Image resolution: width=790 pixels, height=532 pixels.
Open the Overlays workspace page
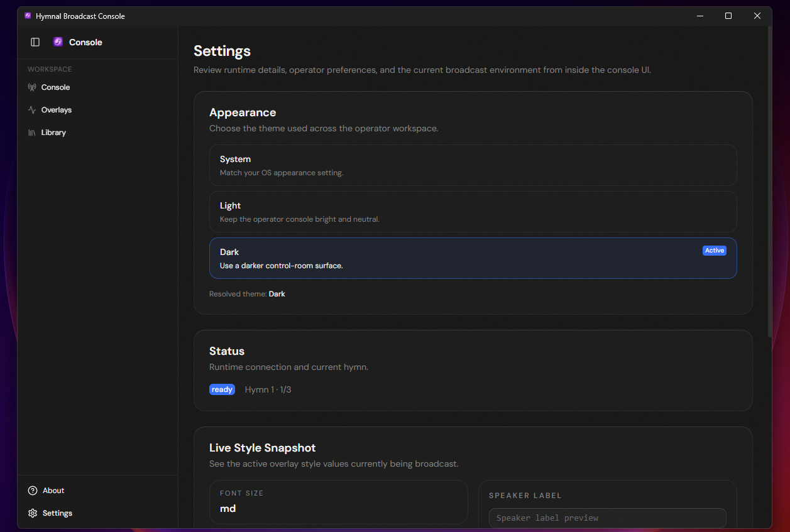(x=97, y=110)
